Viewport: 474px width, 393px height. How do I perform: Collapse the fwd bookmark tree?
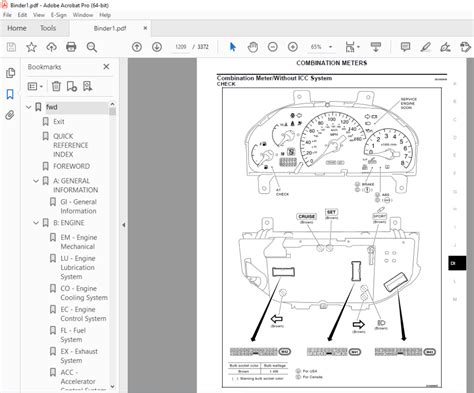tap(29, 107)
